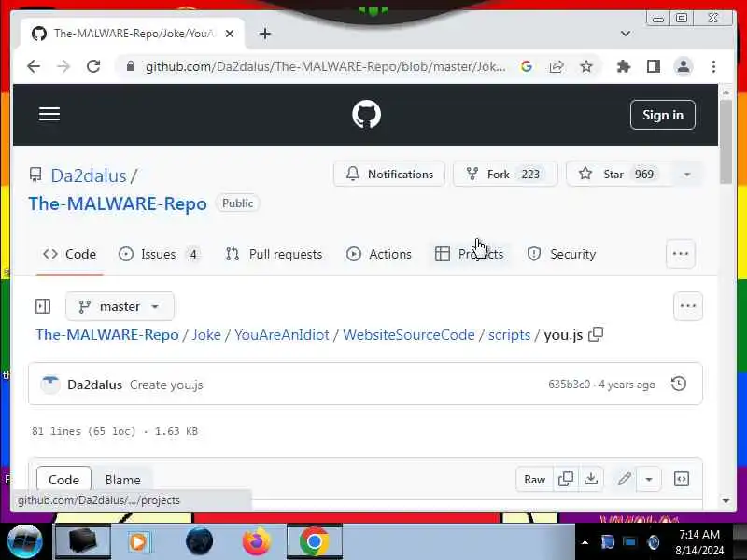Click the address bar URL field

click(325, 66)
